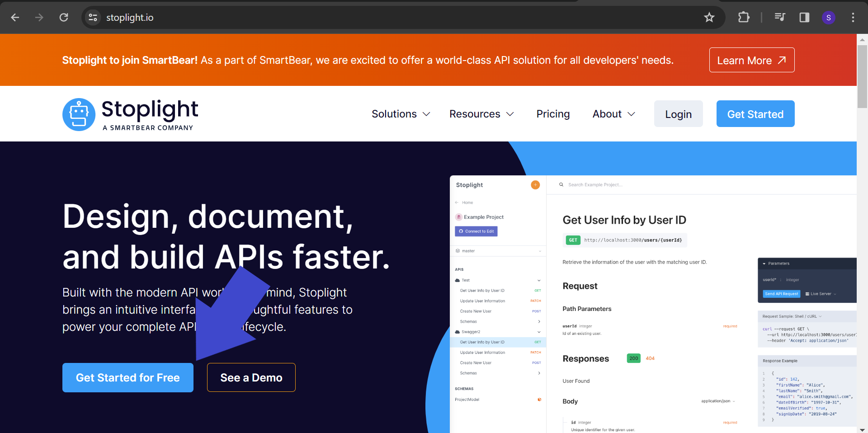The width and height of the screenshot is (868, 433).
Task: Click the orange plus icon in the Stoplight sidebar
Action: 535,185
